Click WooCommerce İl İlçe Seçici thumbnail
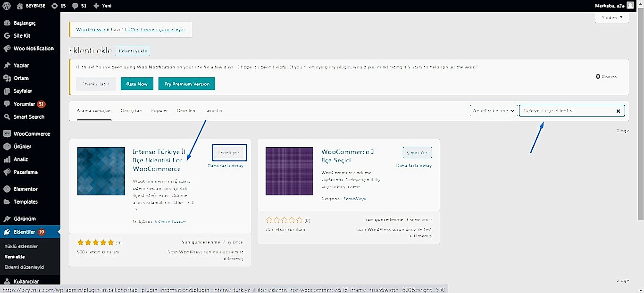644x293 pixels. tap(289, 171)
